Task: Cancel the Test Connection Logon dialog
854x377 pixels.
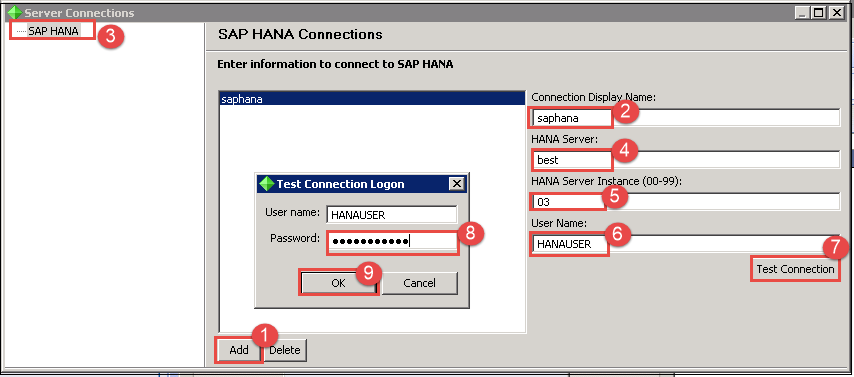Action: click(x=419, y=283)
